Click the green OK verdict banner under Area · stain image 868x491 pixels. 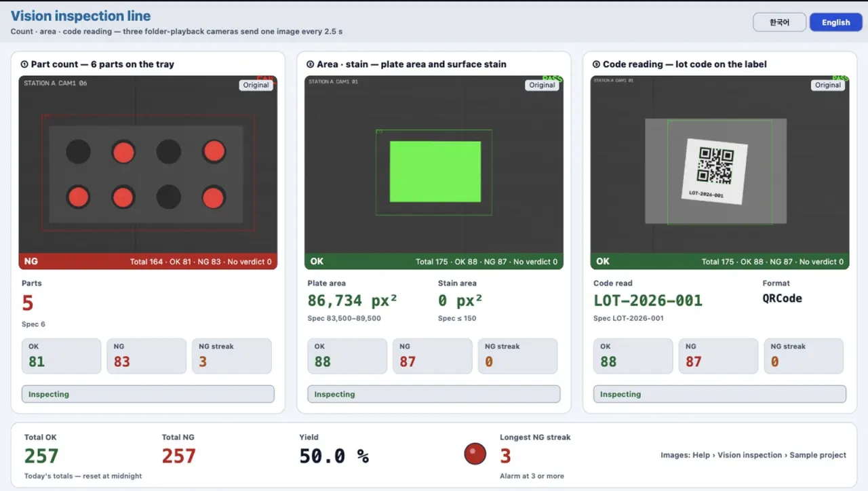tap(434, 262)
